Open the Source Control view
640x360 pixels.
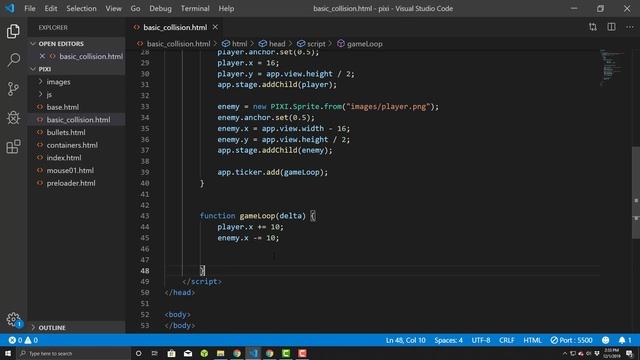click(13, 89)
